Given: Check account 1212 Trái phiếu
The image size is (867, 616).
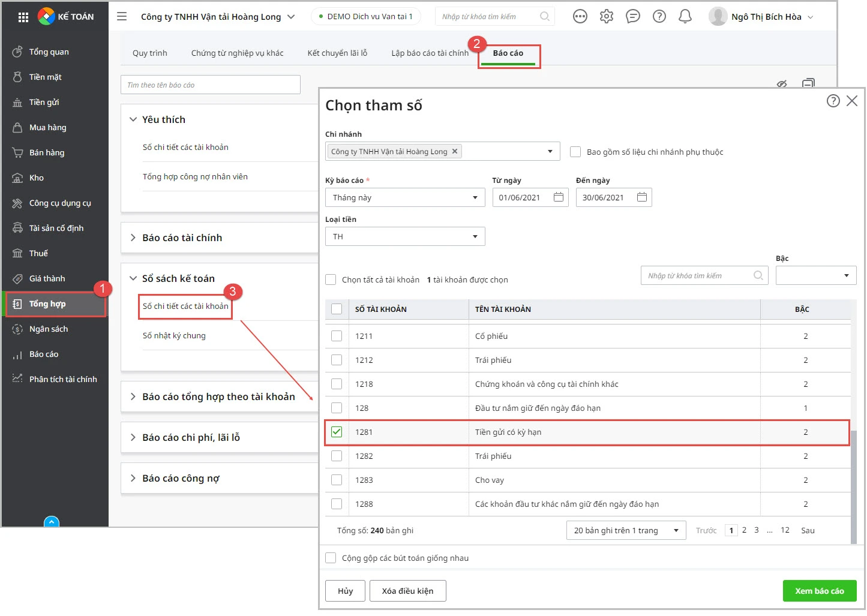Looking at the screenshot, I should pos(337,360).
